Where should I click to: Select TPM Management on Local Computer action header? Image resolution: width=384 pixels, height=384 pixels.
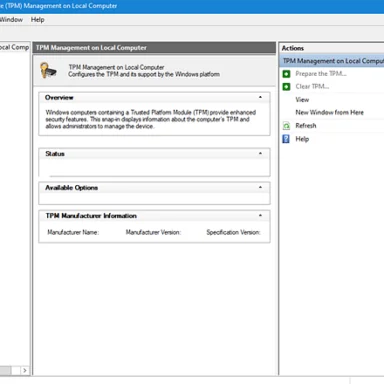332,61
